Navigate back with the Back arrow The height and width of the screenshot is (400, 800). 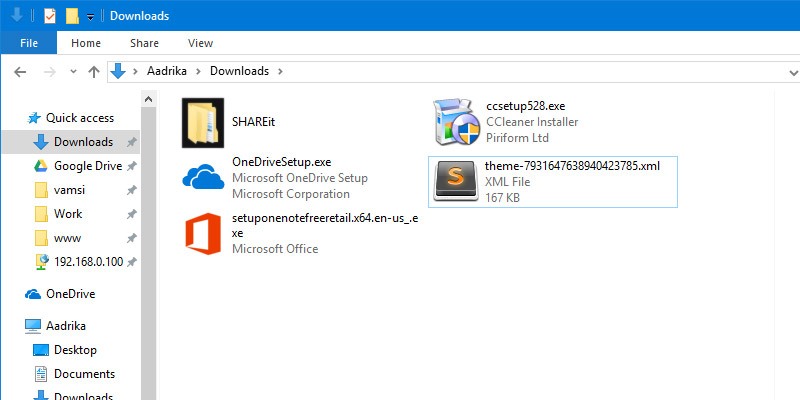pyautogui.click(x=21, y=71)
